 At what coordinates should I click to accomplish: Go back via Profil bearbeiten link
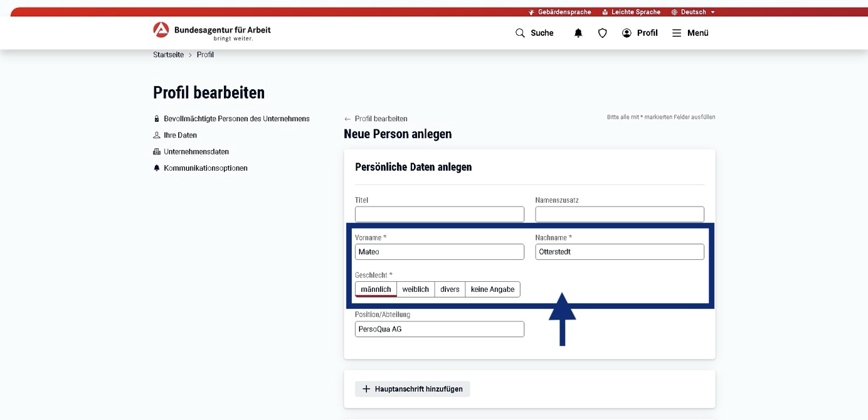[380, 119]
